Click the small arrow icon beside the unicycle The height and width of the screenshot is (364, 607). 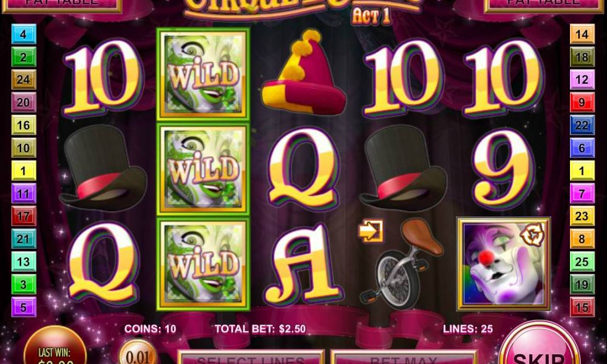click(x=371, y=231)
